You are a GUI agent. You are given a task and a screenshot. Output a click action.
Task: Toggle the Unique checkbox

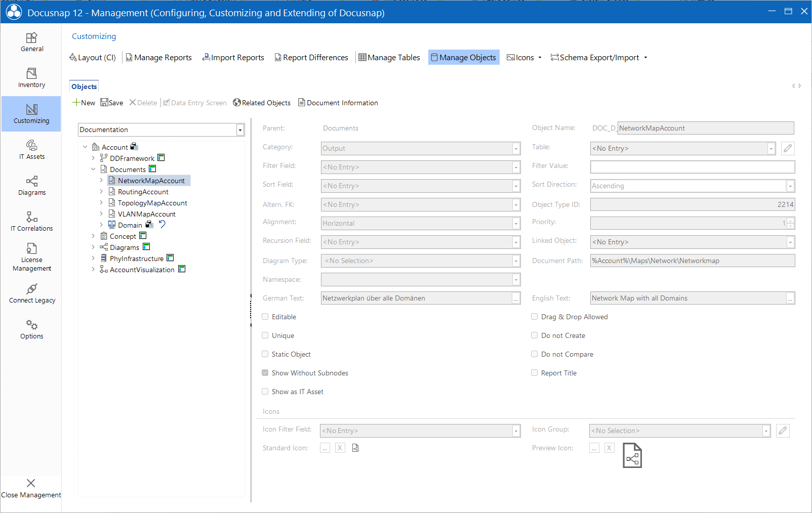(x=265, y=335)
